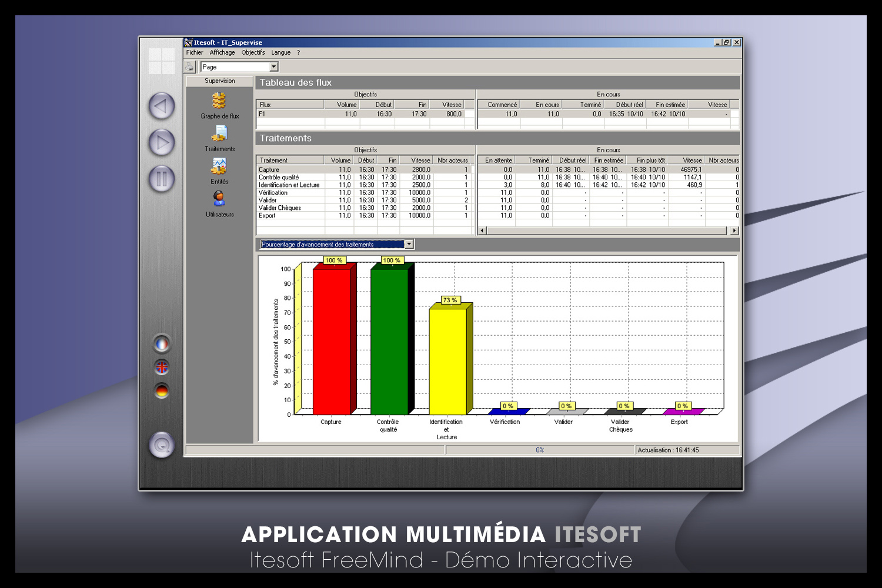This screenshot has width=882, height=588.
Task: Open the Langue menu
Action: [280, 52]
